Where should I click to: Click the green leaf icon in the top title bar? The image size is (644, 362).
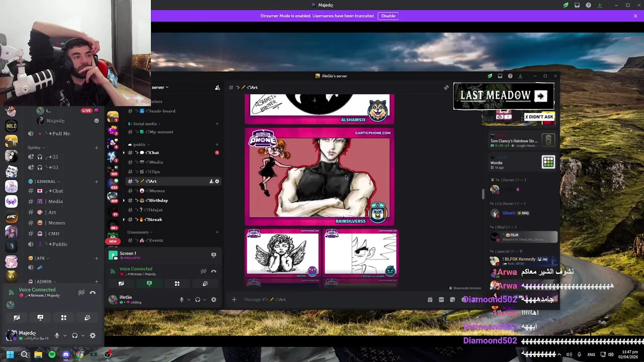(566, 5)
